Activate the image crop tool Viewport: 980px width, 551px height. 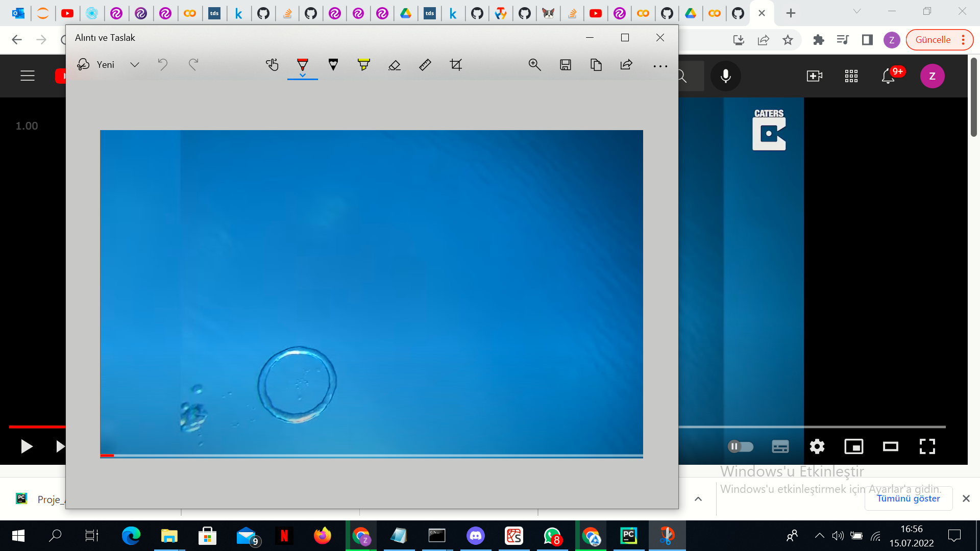tap(456, 65)
